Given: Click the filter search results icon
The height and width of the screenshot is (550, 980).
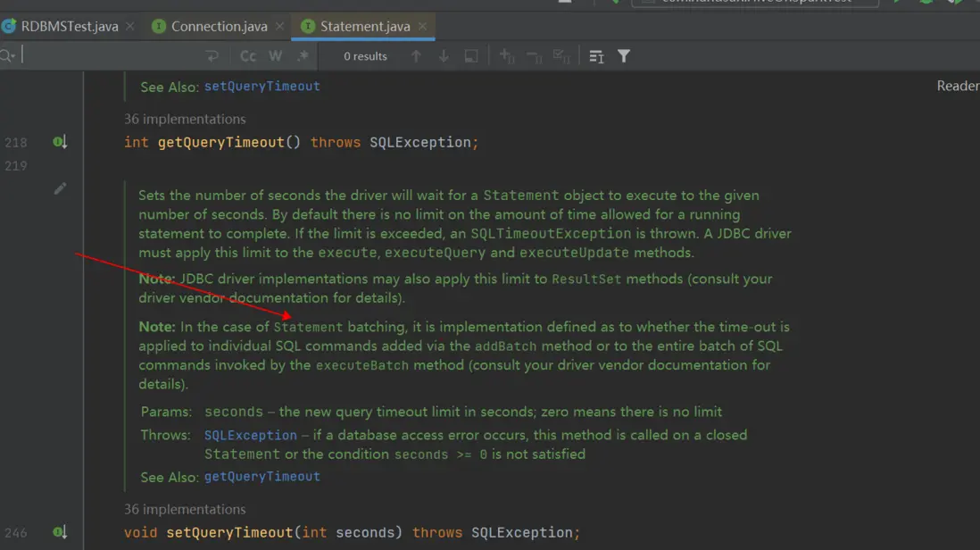Looking at the screenshot, I should coord(624,56).
